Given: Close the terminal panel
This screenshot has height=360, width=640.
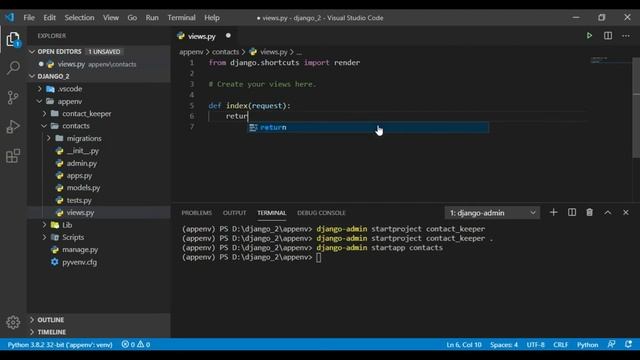Looking at the screenshot, I should (626, 212).
